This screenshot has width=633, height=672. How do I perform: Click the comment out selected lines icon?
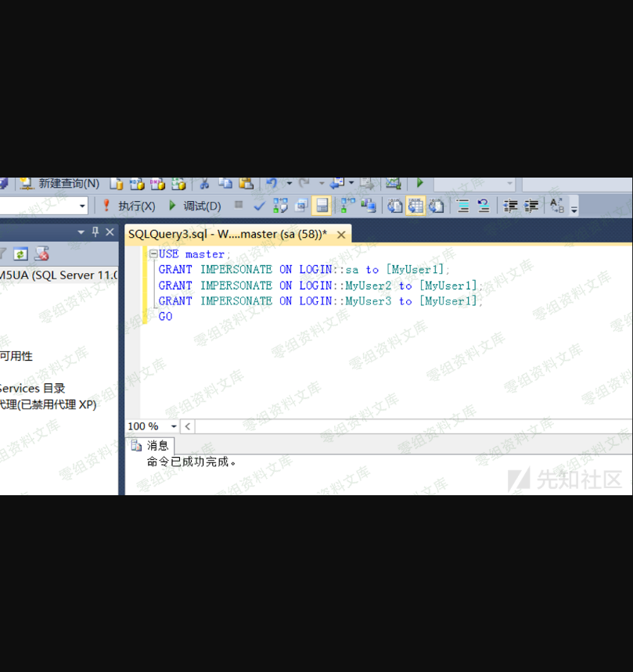click(x=462, y=206)
